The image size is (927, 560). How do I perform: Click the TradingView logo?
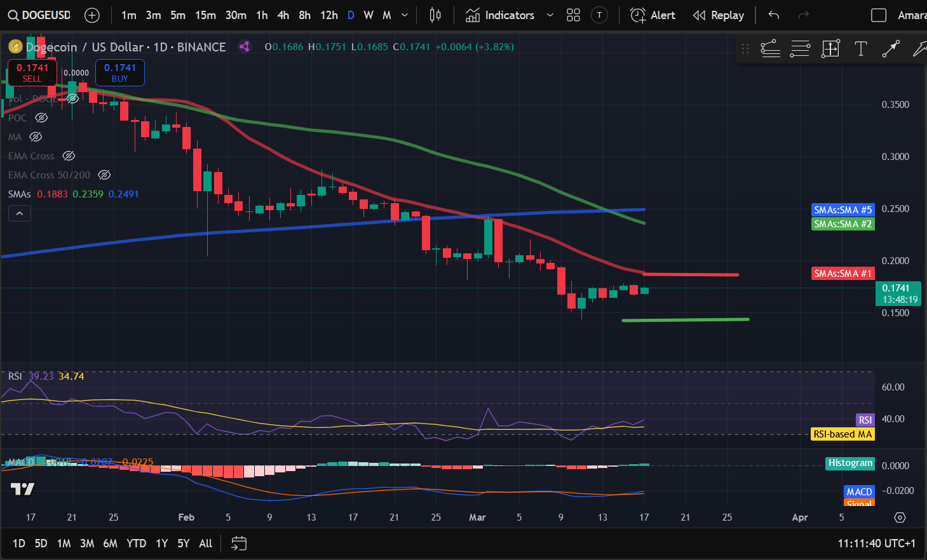(x=22, y=489)
